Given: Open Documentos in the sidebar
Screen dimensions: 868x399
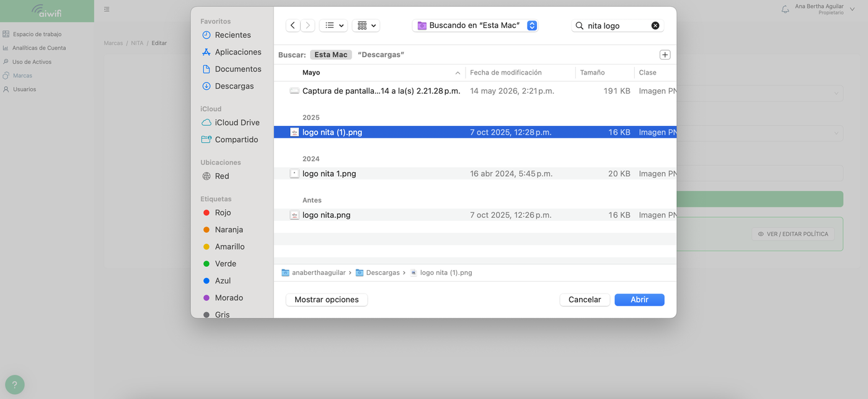Looking at the screenshot, I should [232, 69].
